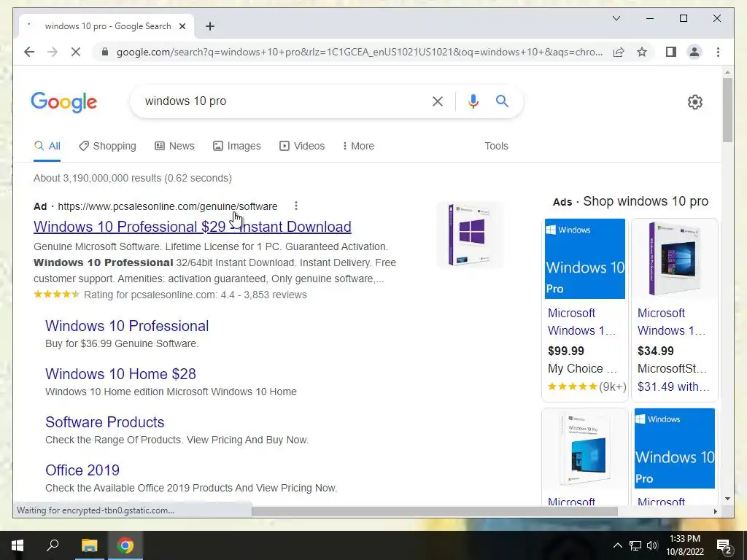Open the volume control
The image size is (747, 560).
[652, 545]
